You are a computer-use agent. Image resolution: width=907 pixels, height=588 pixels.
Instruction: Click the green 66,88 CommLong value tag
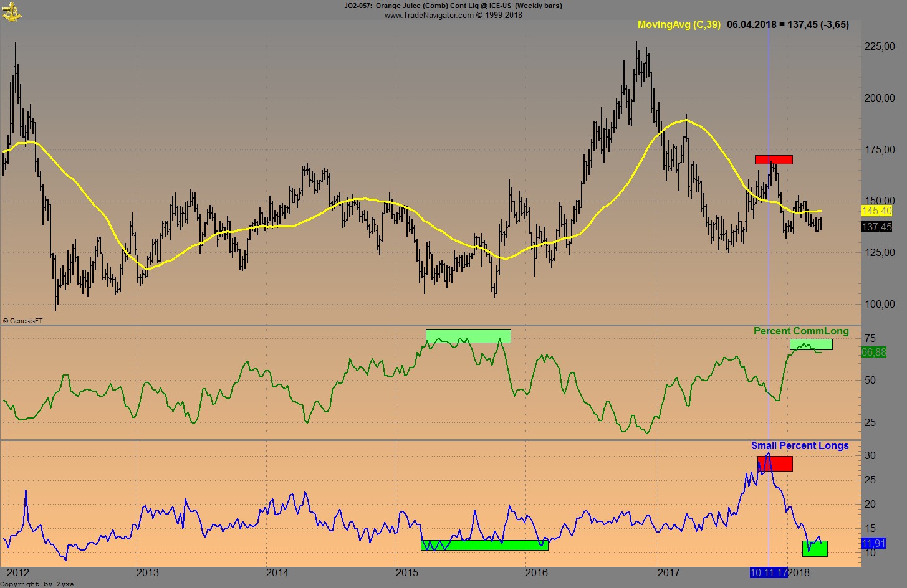click(x=873, y=353)
